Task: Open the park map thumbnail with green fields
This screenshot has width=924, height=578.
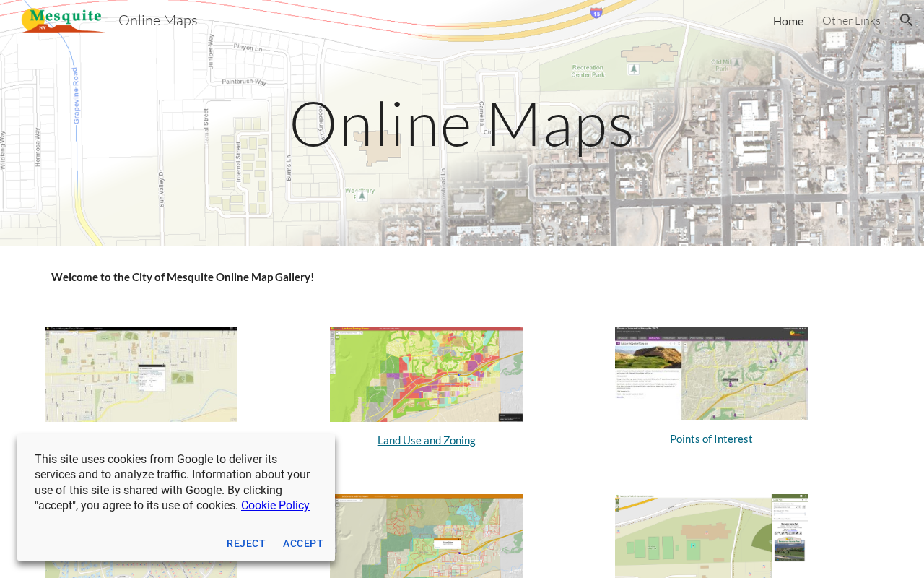Action: click(x=710, y=535)
